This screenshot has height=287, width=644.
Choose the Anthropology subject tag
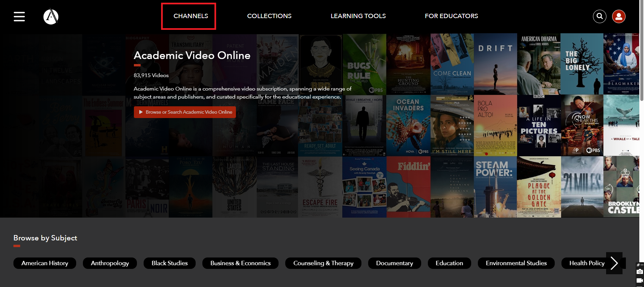(x=110, y=263)
